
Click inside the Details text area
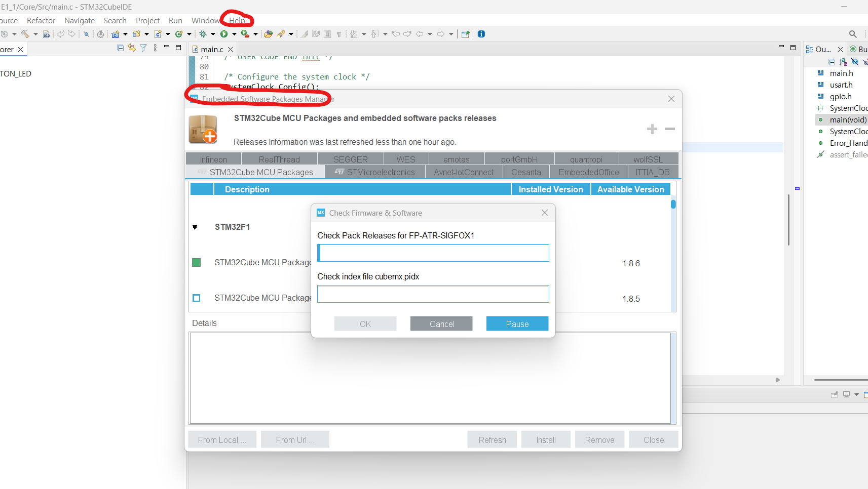point(430,378)
